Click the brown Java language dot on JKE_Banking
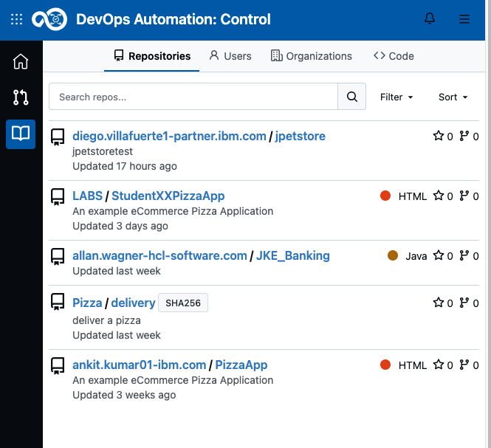This screenshot has height=448, width=491. pyautogui.click(x=393, y=255)
